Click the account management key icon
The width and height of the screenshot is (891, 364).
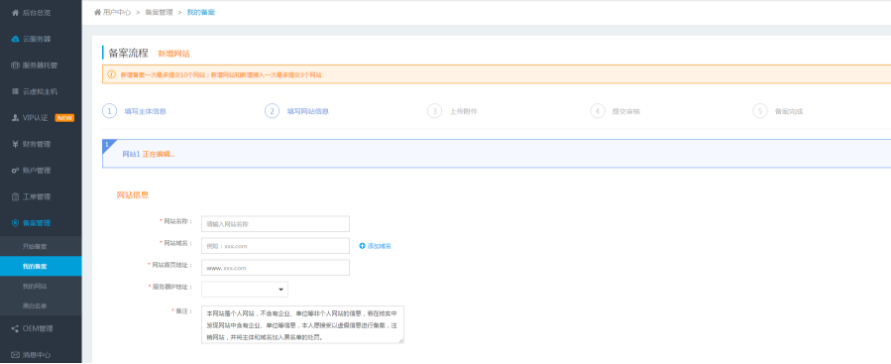15,170
